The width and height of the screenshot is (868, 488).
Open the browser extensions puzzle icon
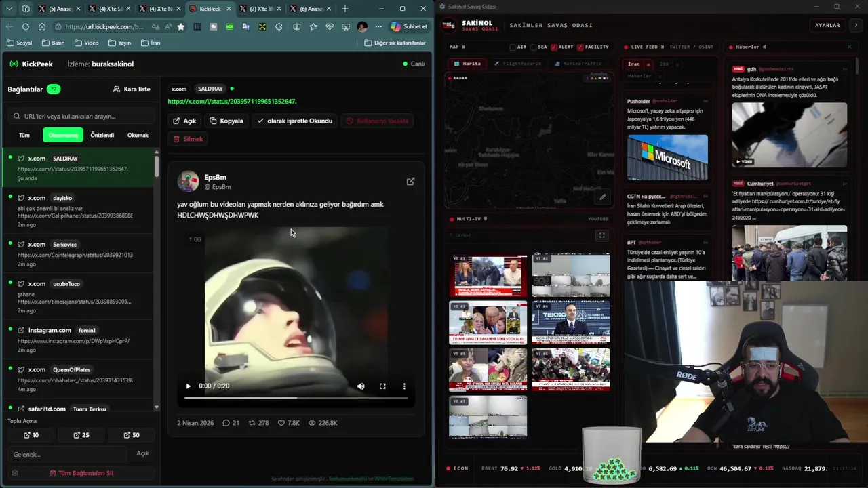point(279,26)
